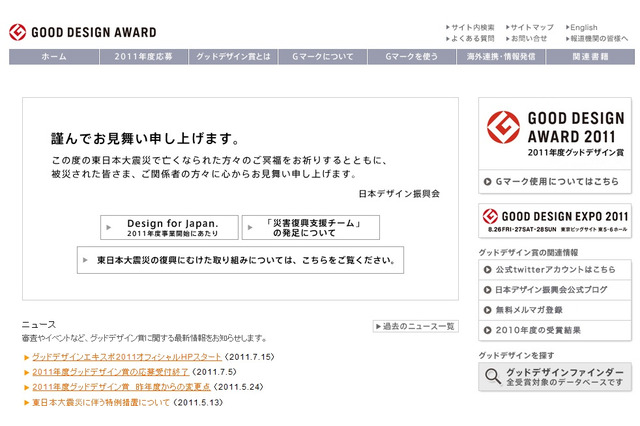Open the ホーム navigation tab
This screenshot has width=640, height=426.
(54, 57)
